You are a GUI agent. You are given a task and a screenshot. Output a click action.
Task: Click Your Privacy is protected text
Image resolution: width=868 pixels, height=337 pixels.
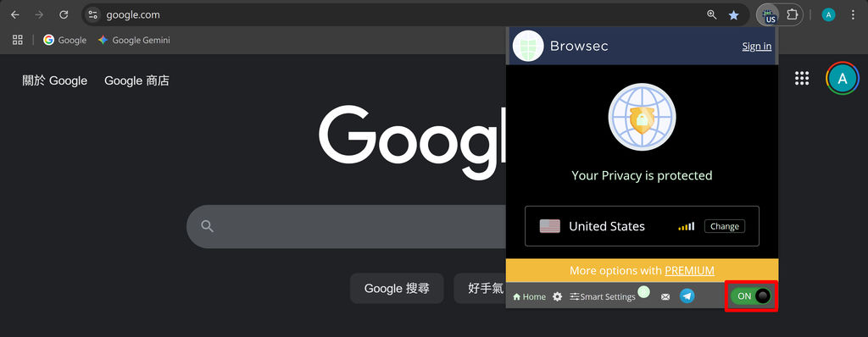click(x=642, y=175)
